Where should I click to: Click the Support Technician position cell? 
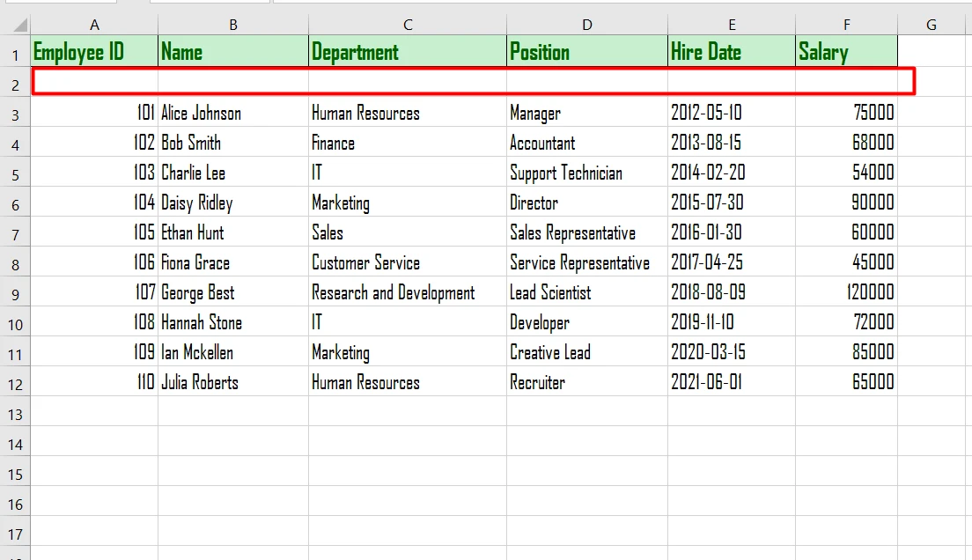587,173
